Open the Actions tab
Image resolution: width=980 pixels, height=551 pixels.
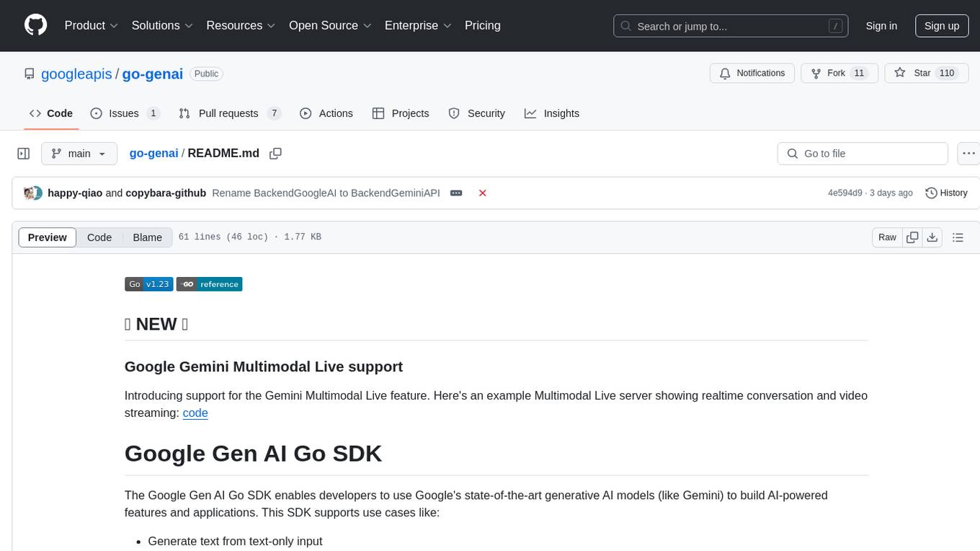pyautogui.click(x=326, y=113)
